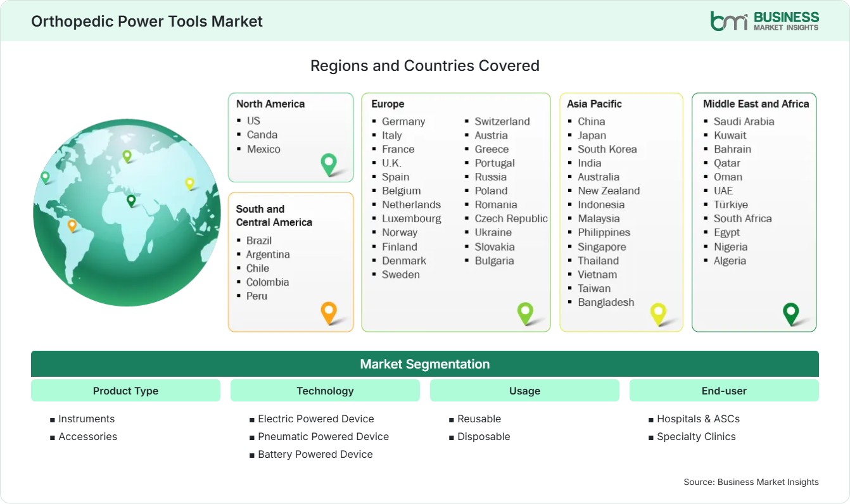Click Netherlands in Europe list
Viewport: 850px width, 504px height.
coord(411,205)
